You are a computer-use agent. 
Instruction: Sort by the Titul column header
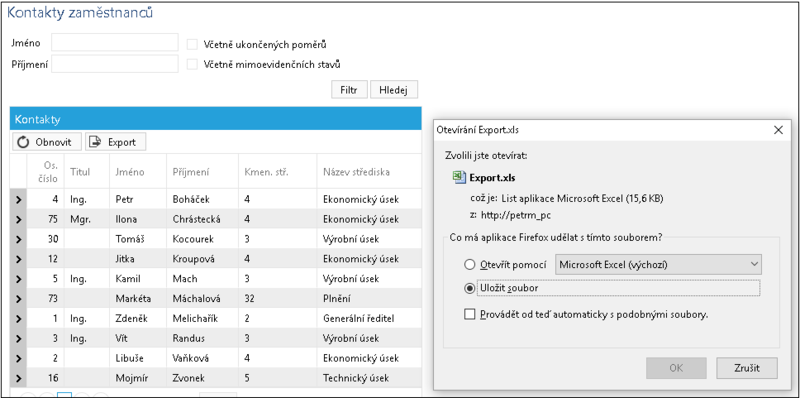point(87,172)
